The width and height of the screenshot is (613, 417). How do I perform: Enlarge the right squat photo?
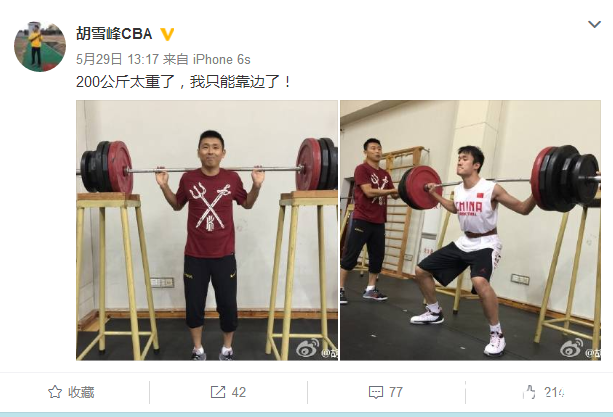pos(470,230)
